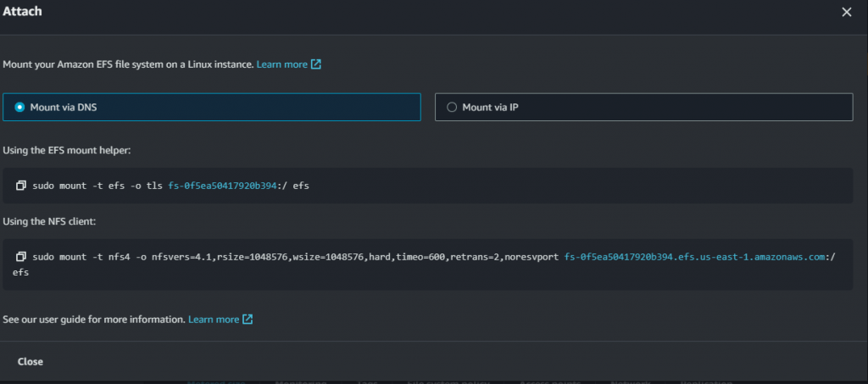Viewport: 868px width, 384px height.
Task: Click the Close button at dialog bottom
Action: pos(31,361)
